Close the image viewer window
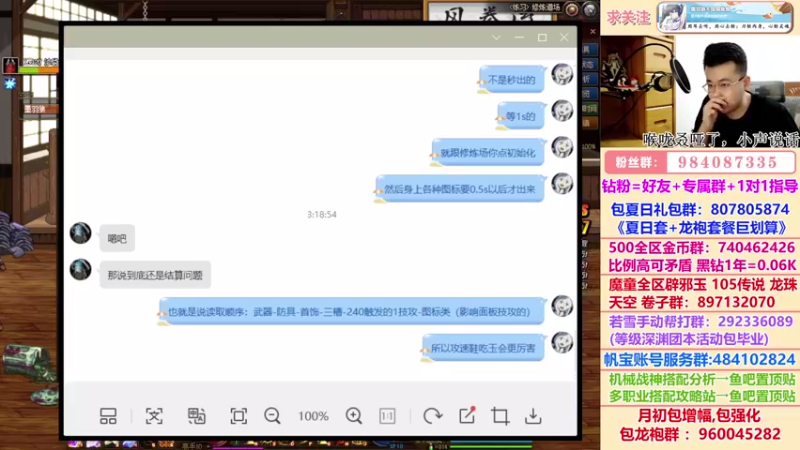This screenshot has height=450, width=800. point(564,38)
